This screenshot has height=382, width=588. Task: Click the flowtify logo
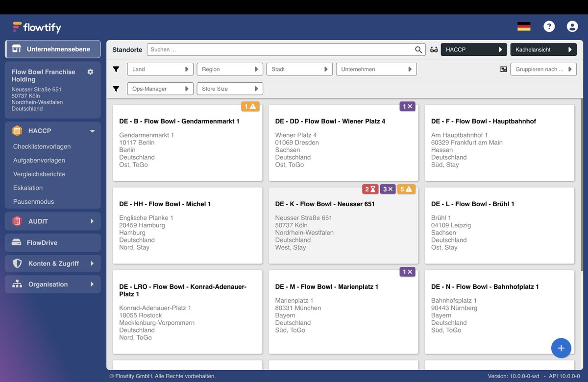pyautogui.click(x=37, y=27)
